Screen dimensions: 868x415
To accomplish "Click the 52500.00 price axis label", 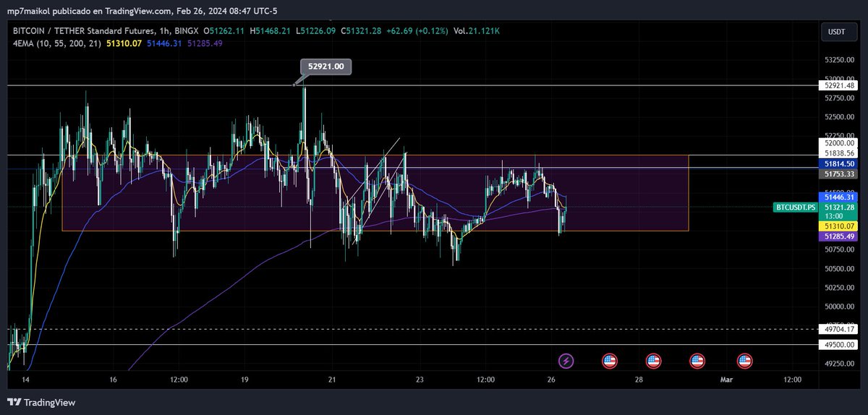I will point(840,116).
